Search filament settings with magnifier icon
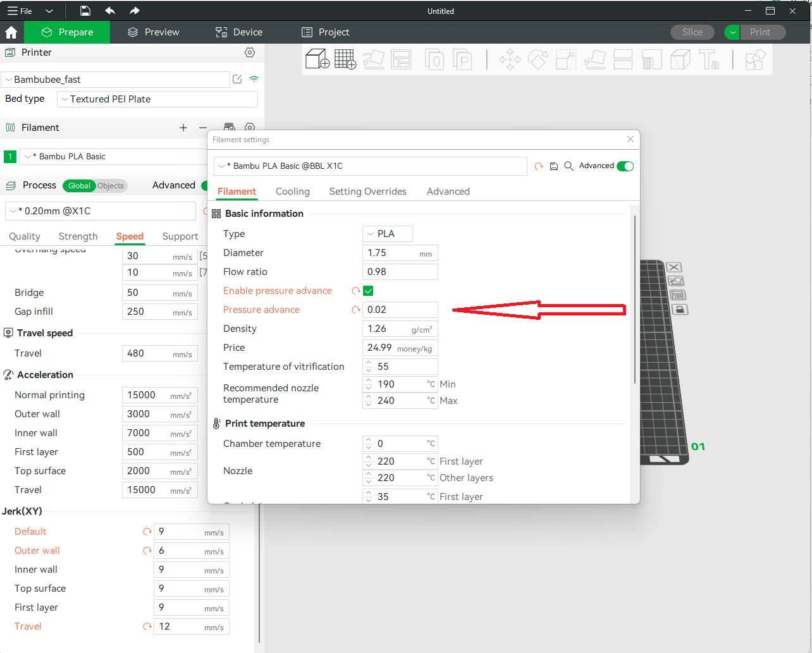Viewport: 812px width, 653px height. click(x=569, y=166)
